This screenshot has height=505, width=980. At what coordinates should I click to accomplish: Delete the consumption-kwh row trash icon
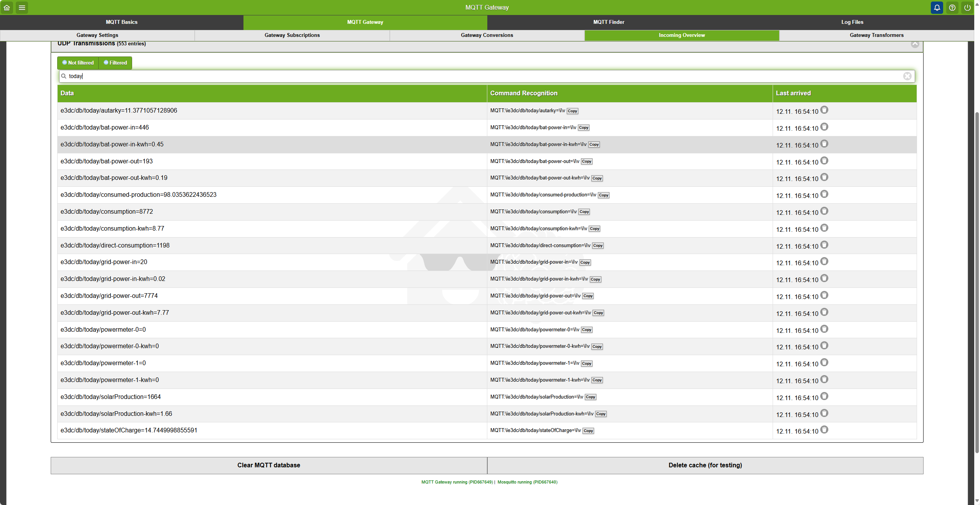(x=824, y=228)
